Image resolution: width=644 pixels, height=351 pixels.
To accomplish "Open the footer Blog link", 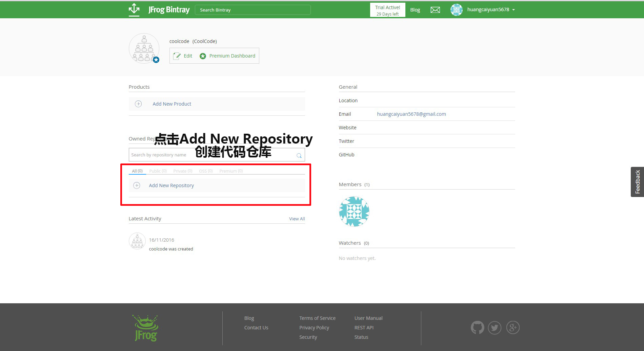I will (x=249, y=318).
